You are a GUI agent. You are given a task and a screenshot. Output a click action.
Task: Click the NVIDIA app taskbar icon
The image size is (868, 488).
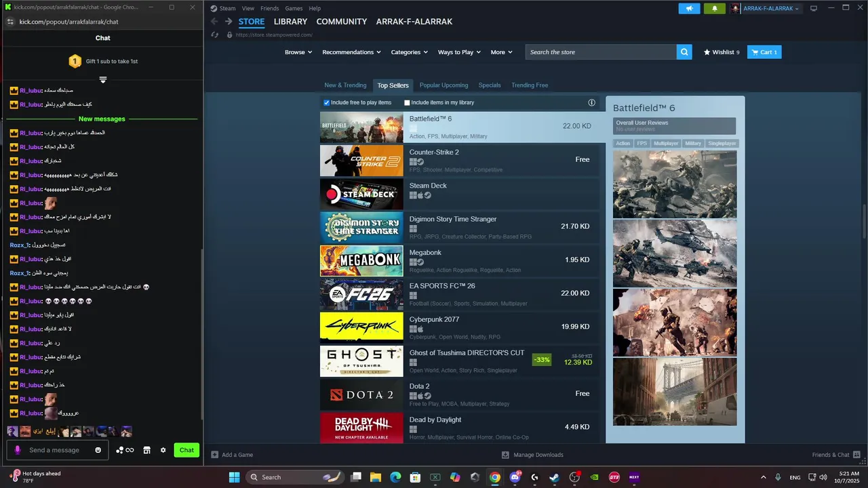(x=594, y=477)
